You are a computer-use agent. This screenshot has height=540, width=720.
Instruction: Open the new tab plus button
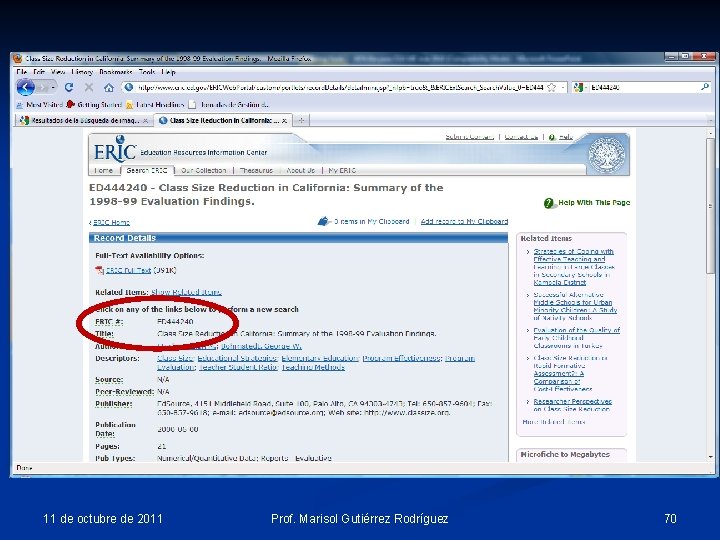tap(301, 120)
